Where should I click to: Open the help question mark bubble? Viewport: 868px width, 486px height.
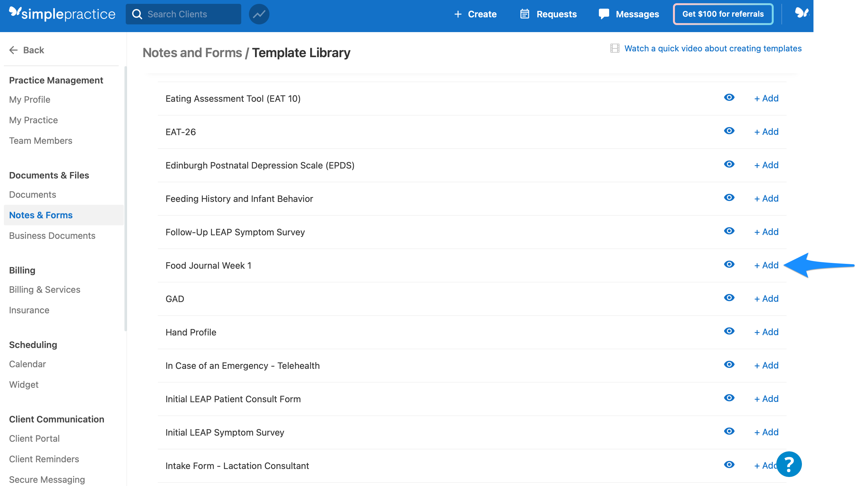789,464
